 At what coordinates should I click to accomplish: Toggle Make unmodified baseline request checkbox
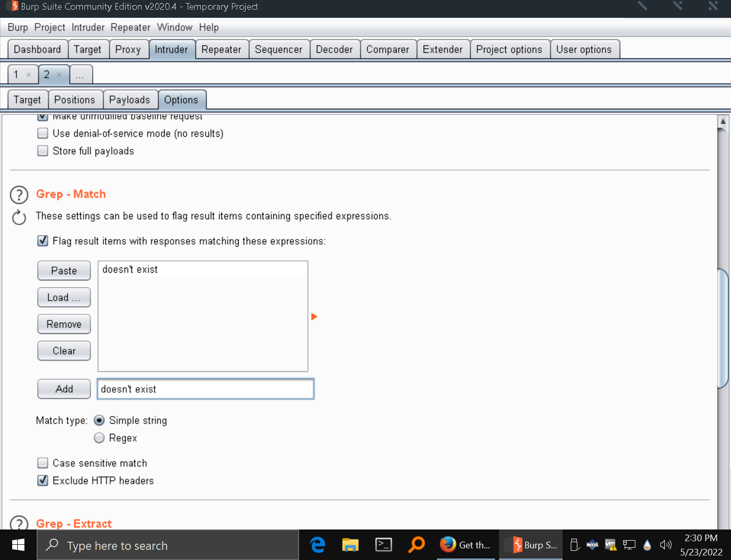coord(43,116)
